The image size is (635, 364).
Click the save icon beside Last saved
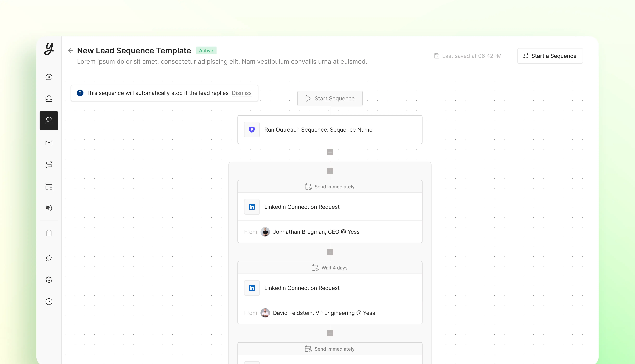[437, 56]
